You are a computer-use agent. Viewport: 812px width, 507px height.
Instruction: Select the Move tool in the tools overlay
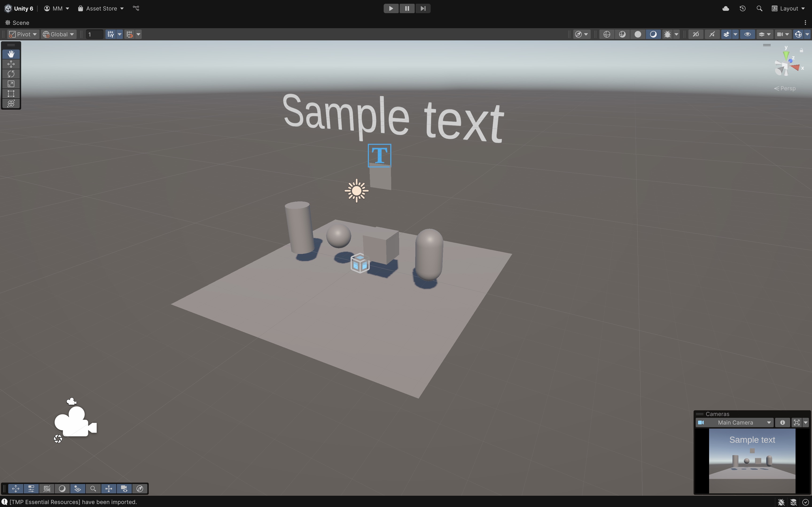click(11, 64)
